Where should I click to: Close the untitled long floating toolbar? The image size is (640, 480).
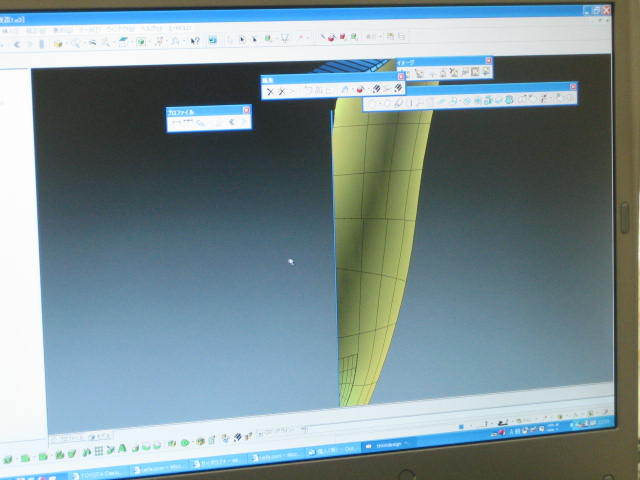(x=573, y=87)
